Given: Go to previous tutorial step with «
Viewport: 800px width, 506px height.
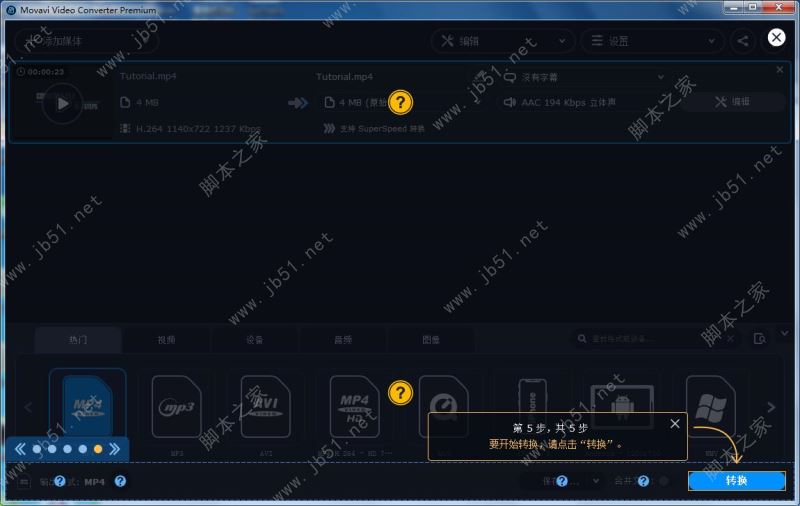Looking at the screenshot, I should [x=20, y=449].
